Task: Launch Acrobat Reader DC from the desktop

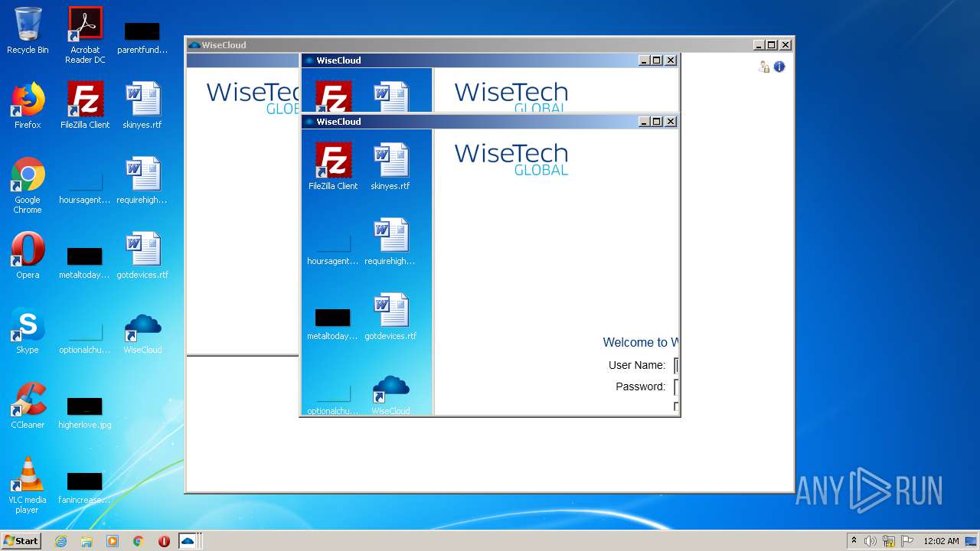Action: point(85,35)
